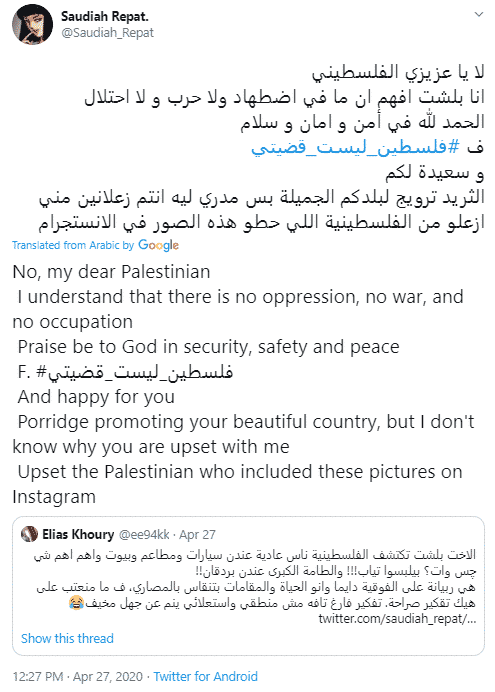This screenshot has width=495, height=692.
Task: Expand the tweet options chevron menu
Action: click(x=479, y=15)
